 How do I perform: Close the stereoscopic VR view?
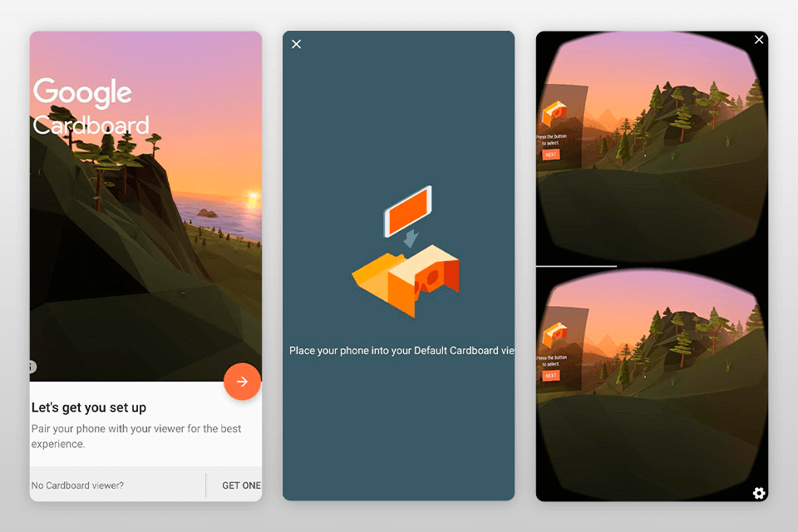758,39
